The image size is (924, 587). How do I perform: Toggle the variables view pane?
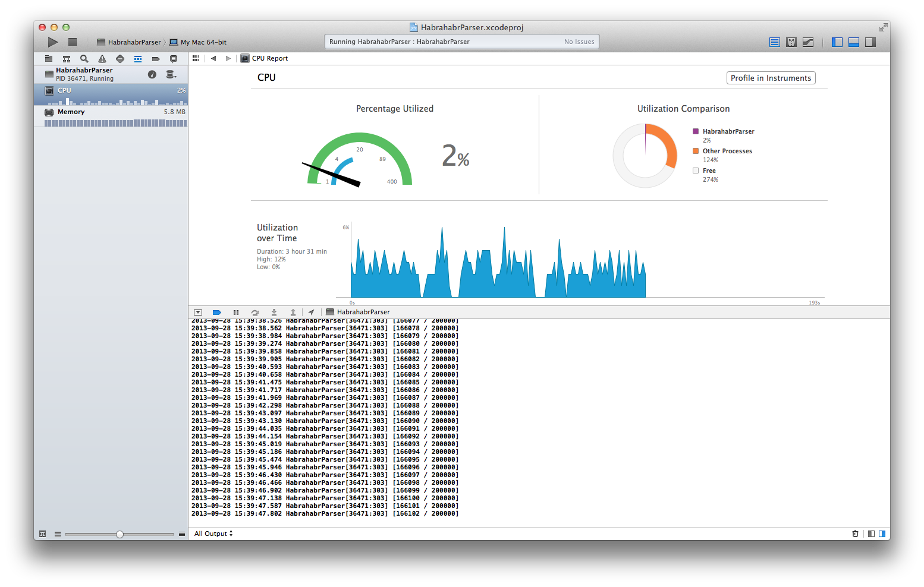click(871, 534)
